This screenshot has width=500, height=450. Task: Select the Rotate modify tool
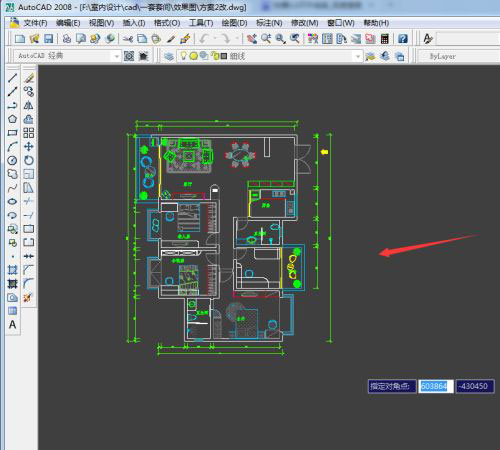coord(29,160)
